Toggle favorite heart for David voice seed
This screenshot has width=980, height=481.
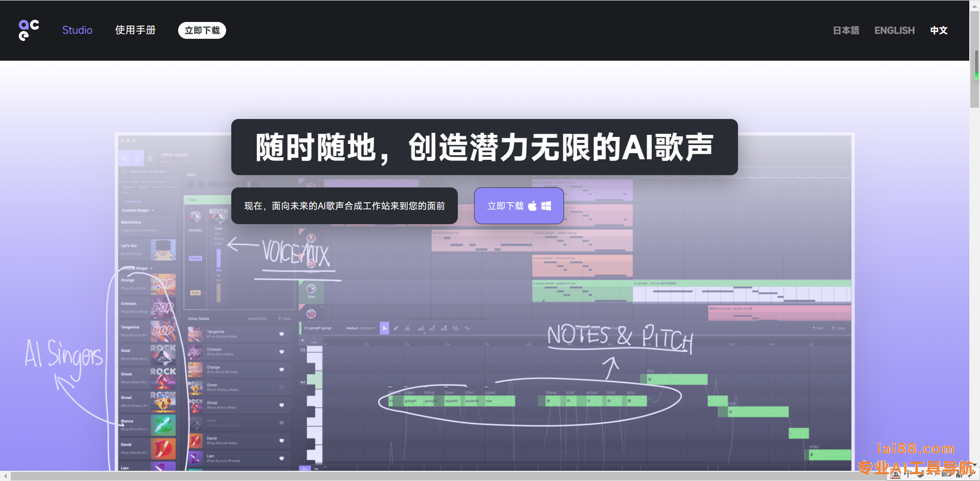pos(281,441)
